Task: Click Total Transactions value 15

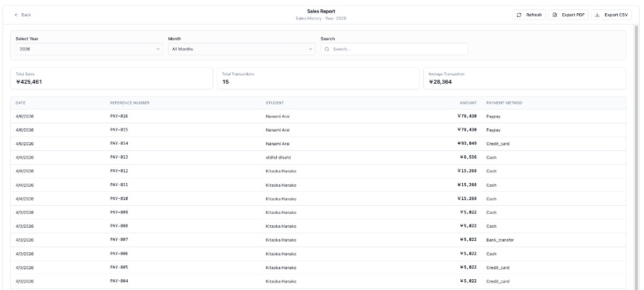Action: (226, 82)
